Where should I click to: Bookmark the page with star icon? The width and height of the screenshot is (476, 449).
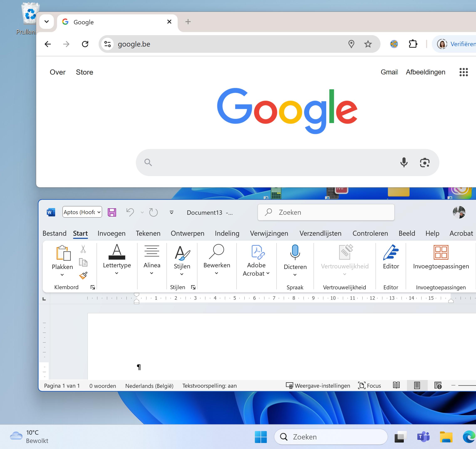(x=368, y=44)
